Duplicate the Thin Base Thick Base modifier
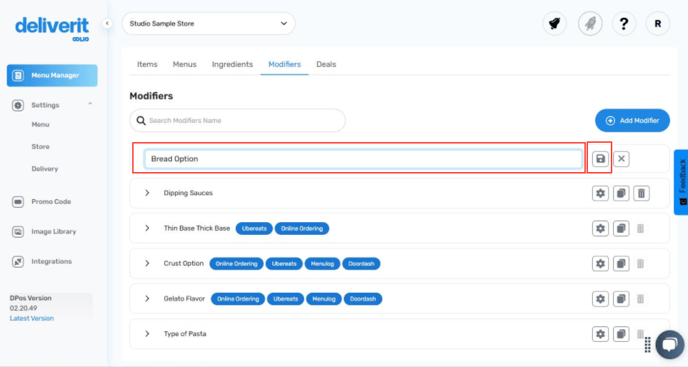 (621, 228)
